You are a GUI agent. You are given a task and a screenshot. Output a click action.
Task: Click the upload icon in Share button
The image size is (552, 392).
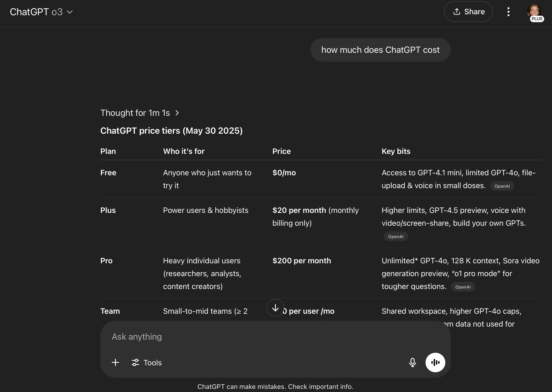[x=457, y=12]
